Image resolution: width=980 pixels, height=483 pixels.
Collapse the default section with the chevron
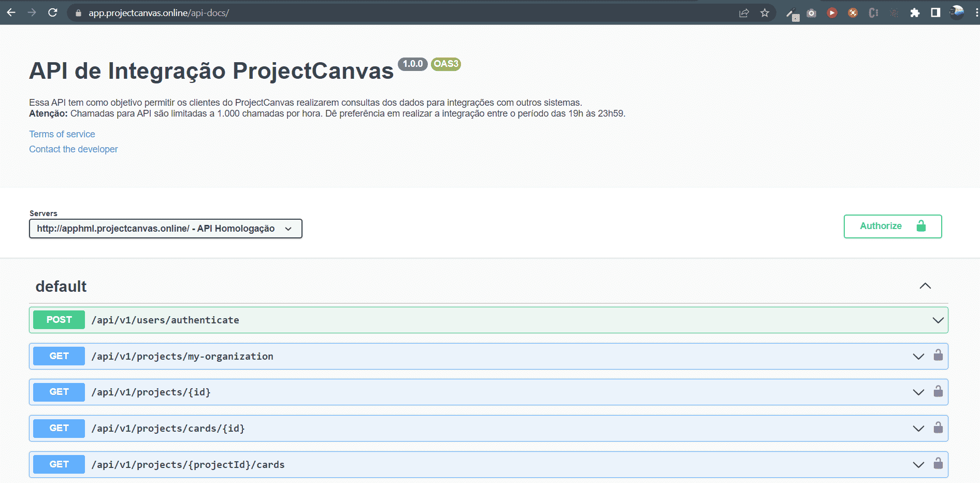click(925, 286)
